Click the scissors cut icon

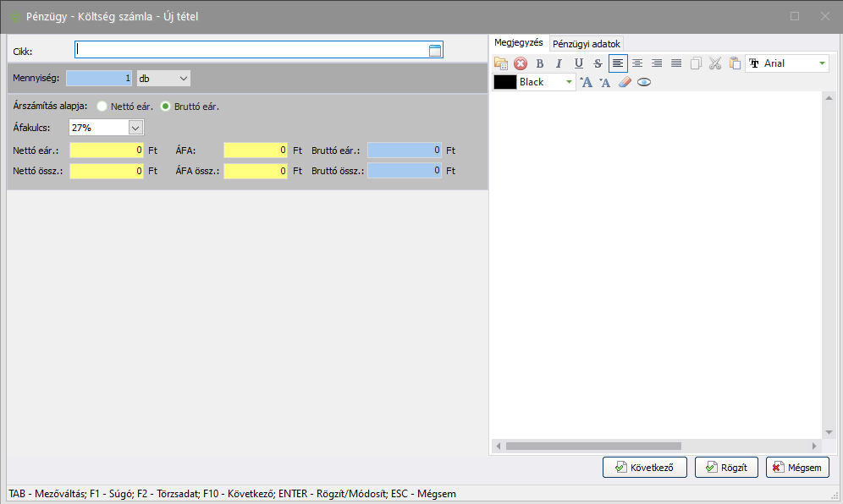pos(714,63)
